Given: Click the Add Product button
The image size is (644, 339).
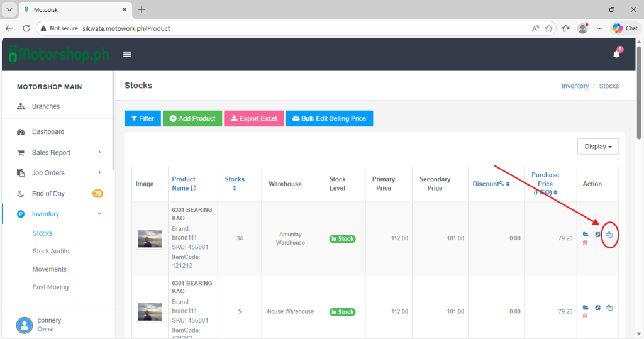Looking at the screenshot, I should coord(192,118).
